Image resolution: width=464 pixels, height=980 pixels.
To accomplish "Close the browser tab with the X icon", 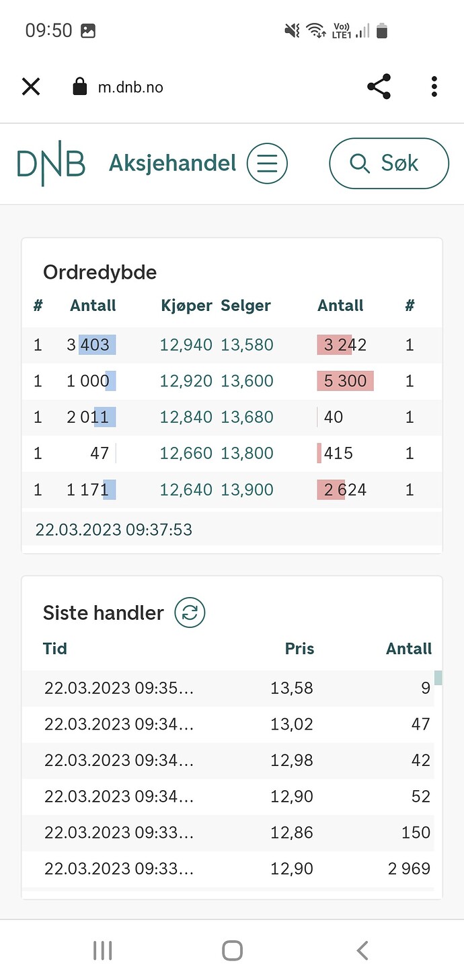I will pyautogui.click(x=31, y=87).
